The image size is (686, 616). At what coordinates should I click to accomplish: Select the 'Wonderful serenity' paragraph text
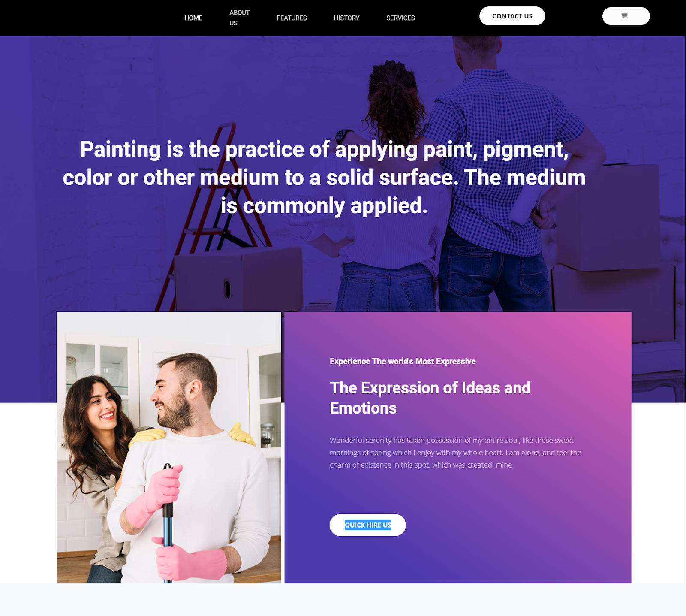point(455,453)
